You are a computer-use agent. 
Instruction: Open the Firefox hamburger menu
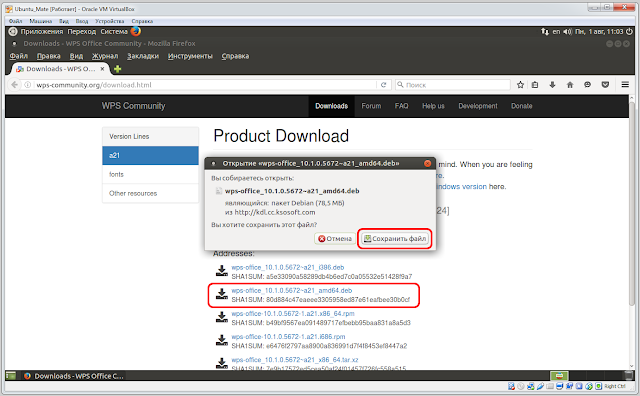coord(625,85)
